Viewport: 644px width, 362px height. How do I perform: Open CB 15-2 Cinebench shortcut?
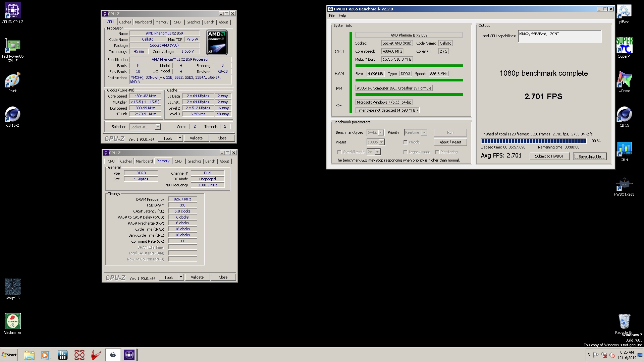(x=12, y=117)
